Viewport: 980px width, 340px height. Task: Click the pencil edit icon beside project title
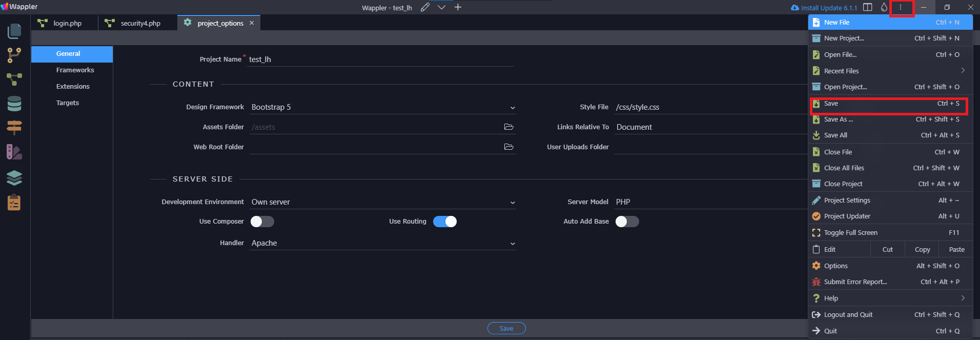click(425, 7)
